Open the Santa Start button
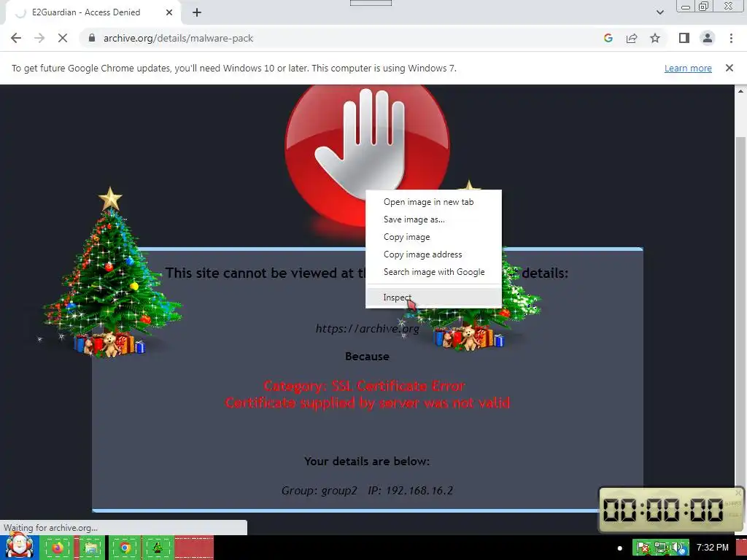747x560 pixels. [19, 547]
